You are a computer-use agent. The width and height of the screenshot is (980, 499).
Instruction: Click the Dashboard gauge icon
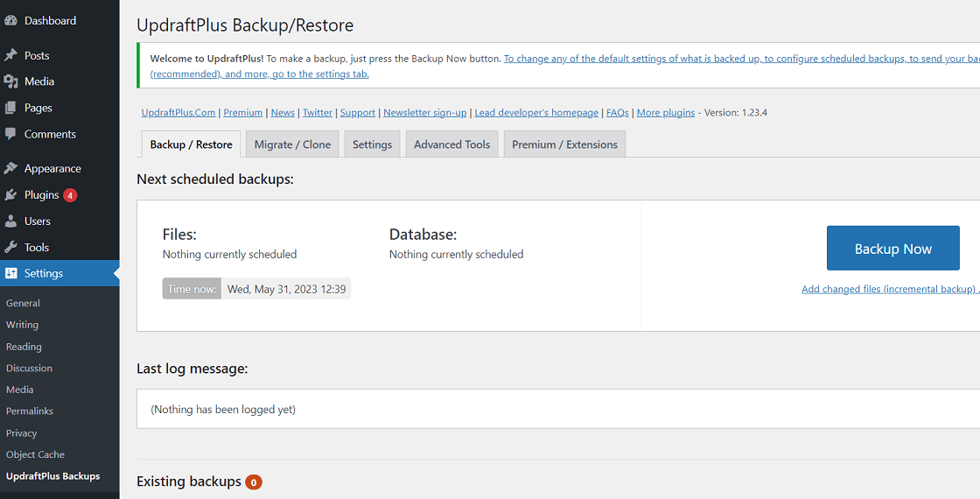(x=10, y=21)
